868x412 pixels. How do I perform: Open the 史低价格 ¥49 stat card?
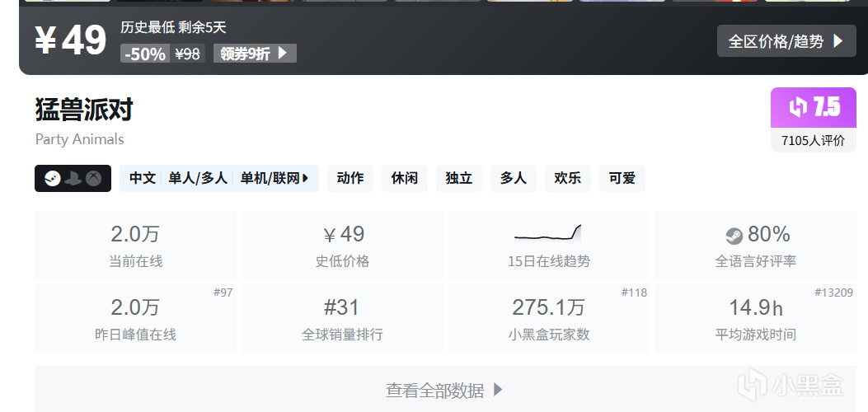coord(342,245)
